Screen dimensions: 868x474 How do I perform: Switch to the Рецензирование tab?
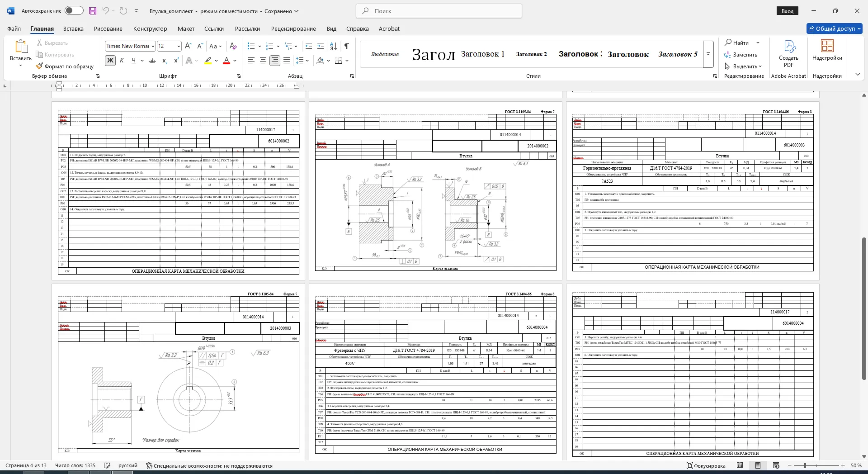(293, 28)
